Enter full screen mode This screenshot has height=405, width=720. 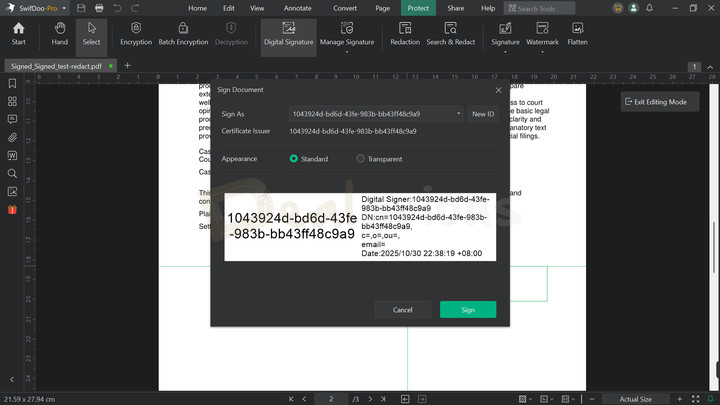[x=696, y=399]
